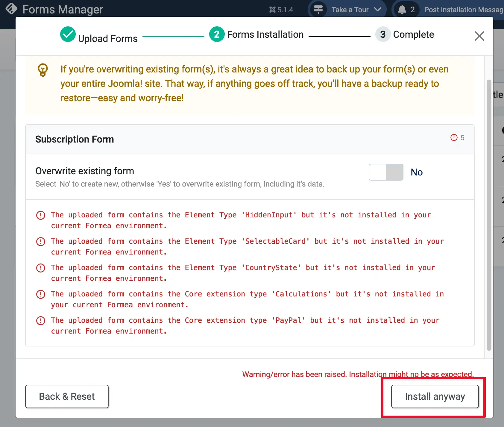Click the HiddenInput error warning icon
504x427 pixels.
[x=41, y=215]
